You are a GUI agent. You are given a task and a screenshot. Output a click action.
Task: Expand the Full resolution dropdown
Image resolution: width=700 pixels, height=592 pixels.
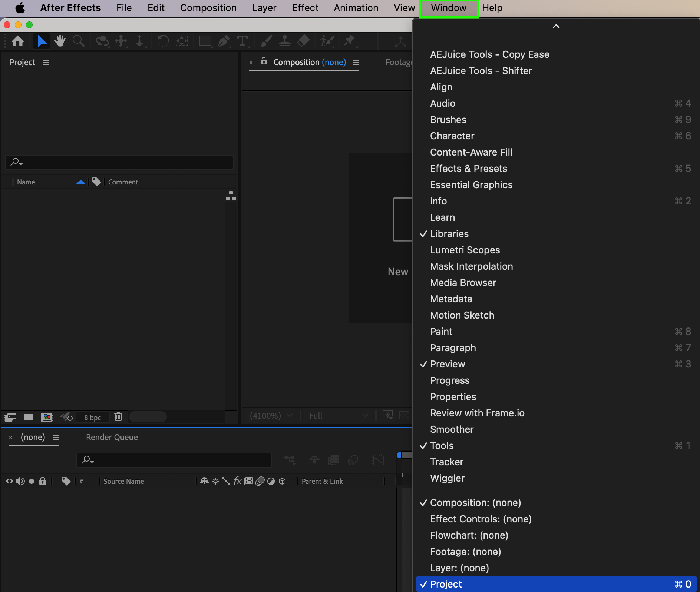338,416
